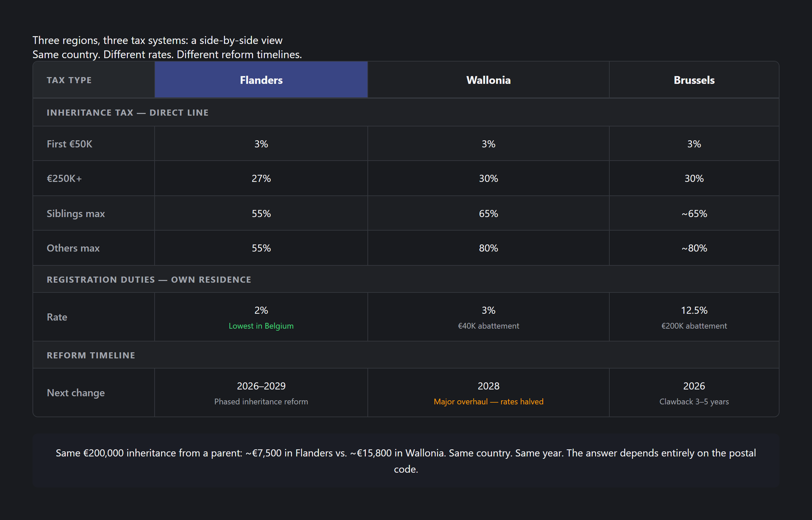Select the Brussels column header

coord(694,80)
